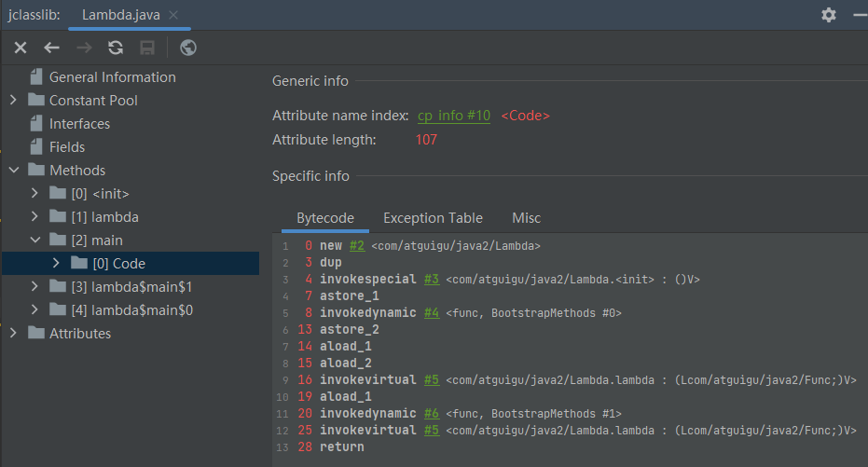868x467 pixels.
Task: Select [1] lambda method node
Action: (x=104, y=217)
